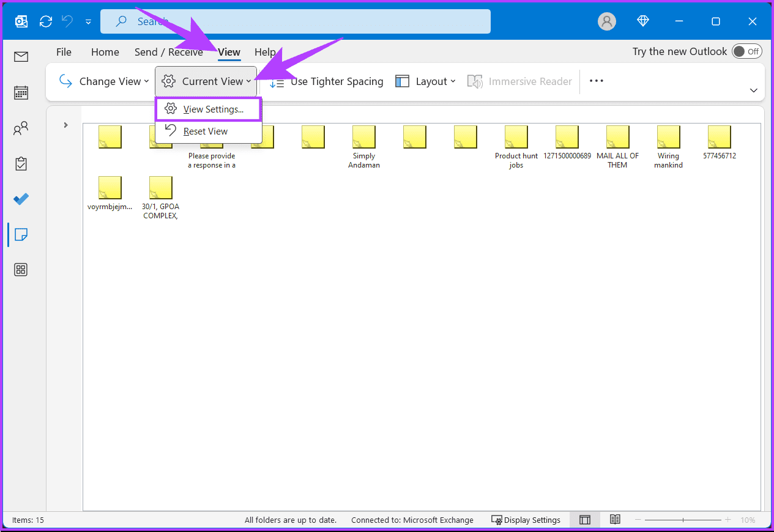Viewport: 774px width, 532px height.
Task: Open the Mail view from the sidebar
Action: (20, 56)
